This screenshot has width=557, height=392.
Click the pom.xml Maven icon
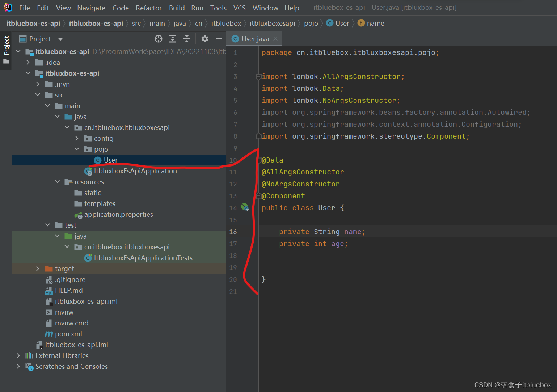point(49,334)
